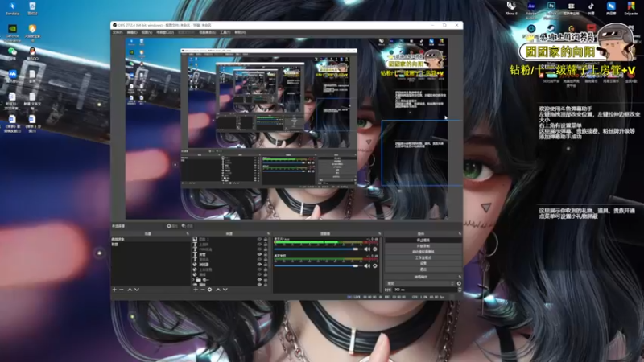
Task: Add a new scene with the plus icon
Action: coord(114,290)
